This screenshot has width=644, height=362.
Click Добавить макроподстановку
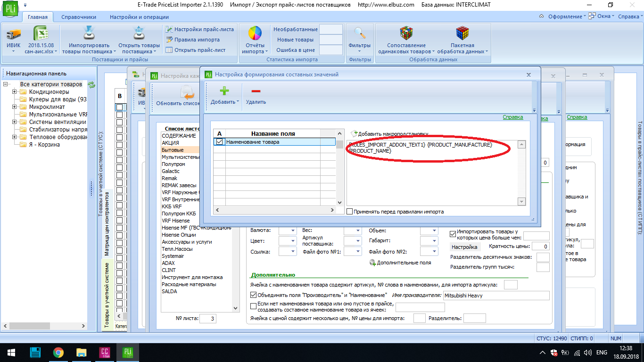(x=389, y=134)
